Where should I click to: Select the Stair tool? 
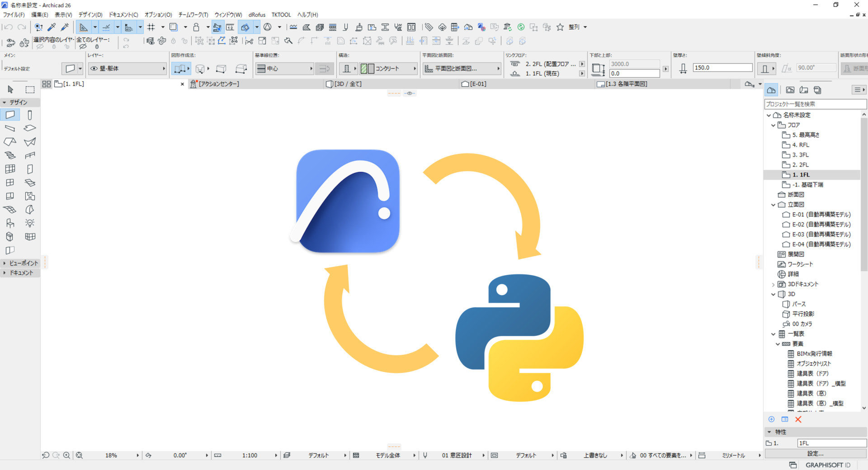(x=10, y=155)
